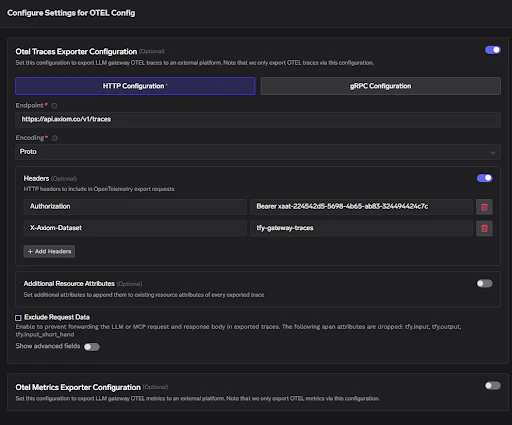Toggle Show advanced fields switch
512x425 pixels.
pyautogui.click(x=92, y=347)
